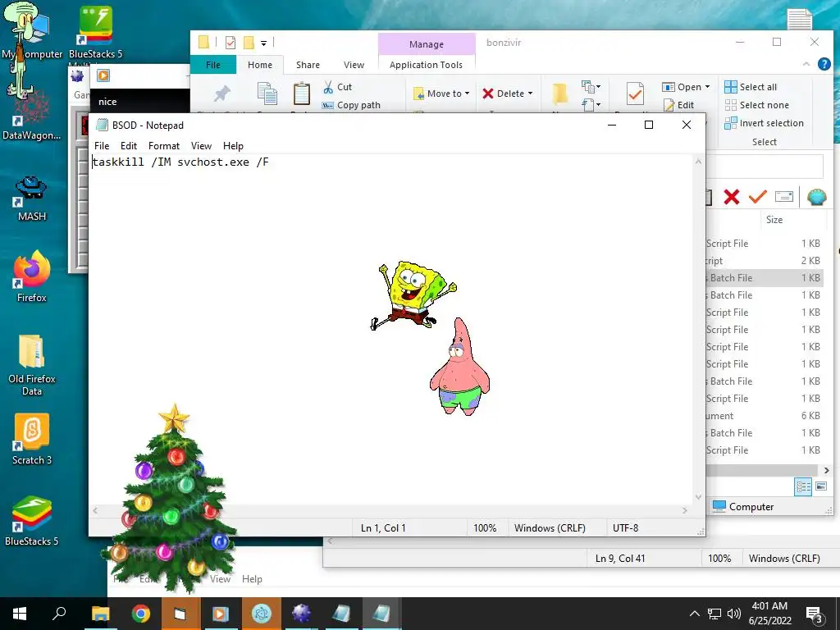The image size is (840, 630).
Task: Open the notification center icon
Action: point(815,615)
